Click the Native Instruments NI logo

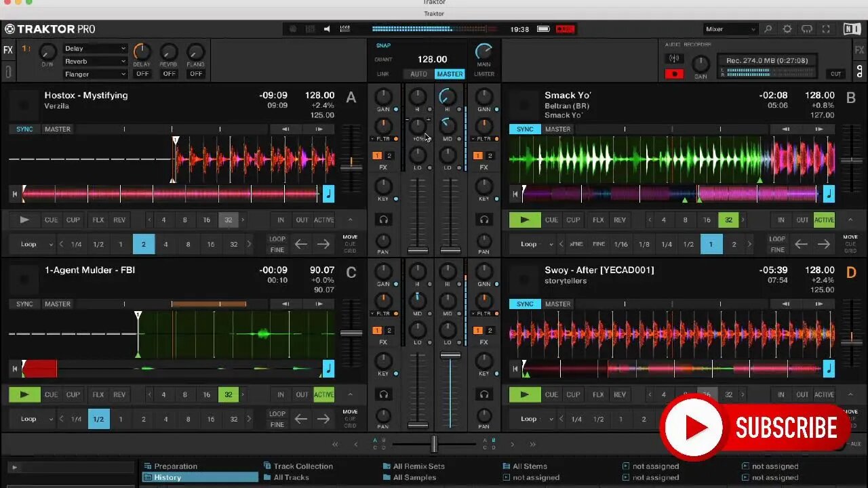[x=852, y=29]
